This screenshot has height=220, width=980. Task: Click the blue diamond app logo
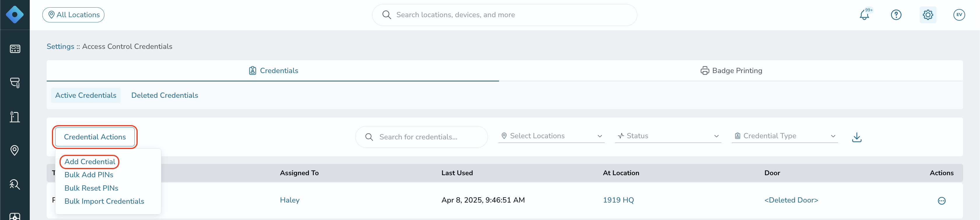(x=15, y=15)
